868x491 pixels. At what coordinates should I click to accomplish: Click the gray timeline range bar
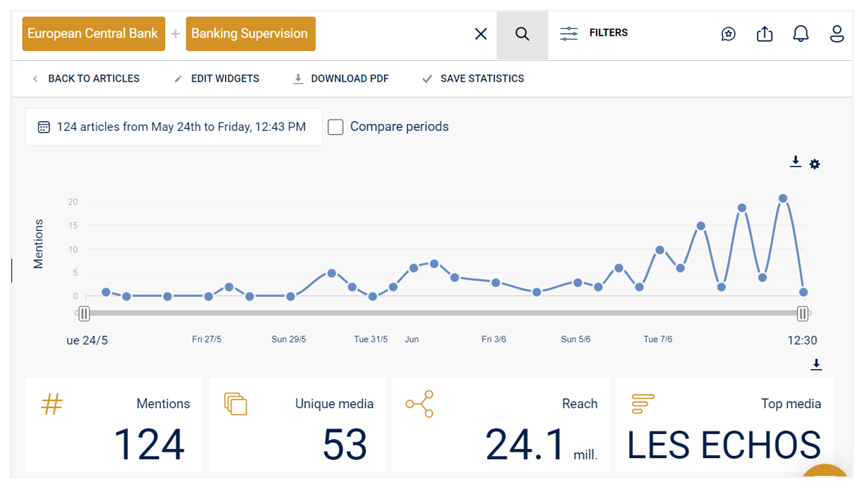click(x=443, y=313)
